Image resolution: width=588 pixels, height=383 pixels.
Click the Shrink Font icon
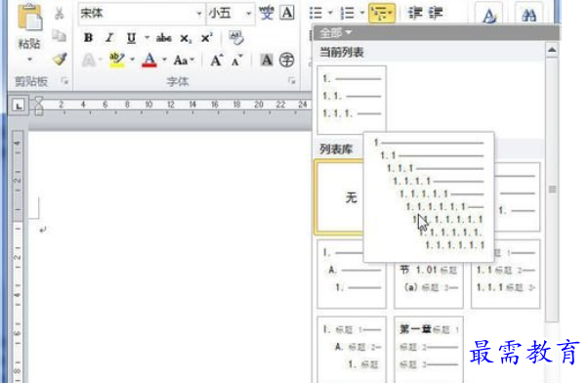coord(237,60)
